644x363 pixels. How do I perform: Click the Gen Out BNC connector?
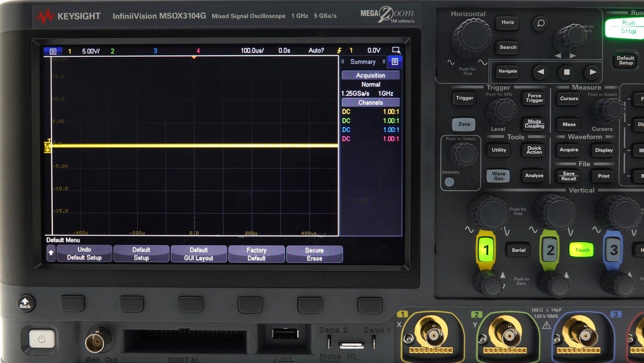click(x=97, y=342)
